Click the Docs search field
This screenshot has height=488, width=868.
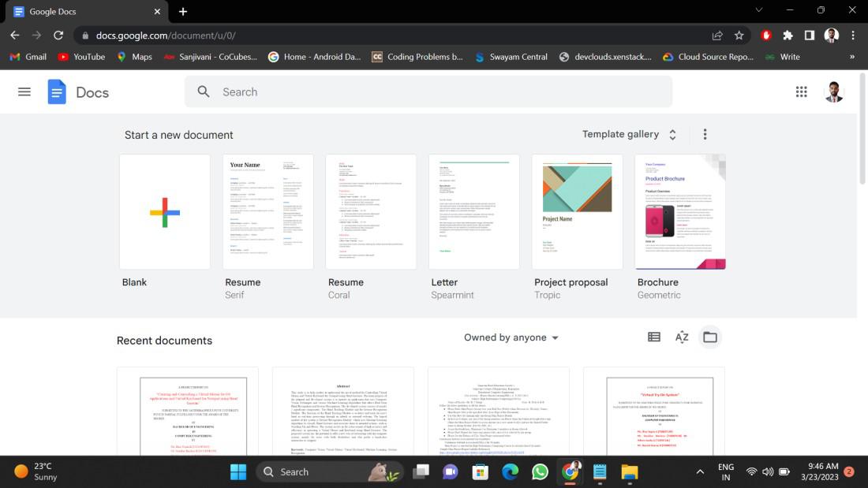tap(428, 92)
